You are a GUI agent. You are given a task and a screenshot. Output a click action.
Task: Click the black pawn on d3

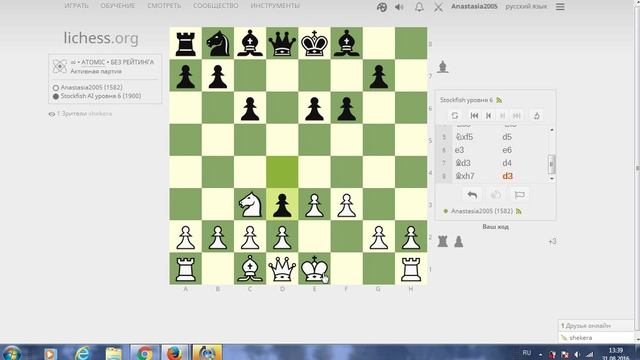pyautogui.click(x=282, y=204)
